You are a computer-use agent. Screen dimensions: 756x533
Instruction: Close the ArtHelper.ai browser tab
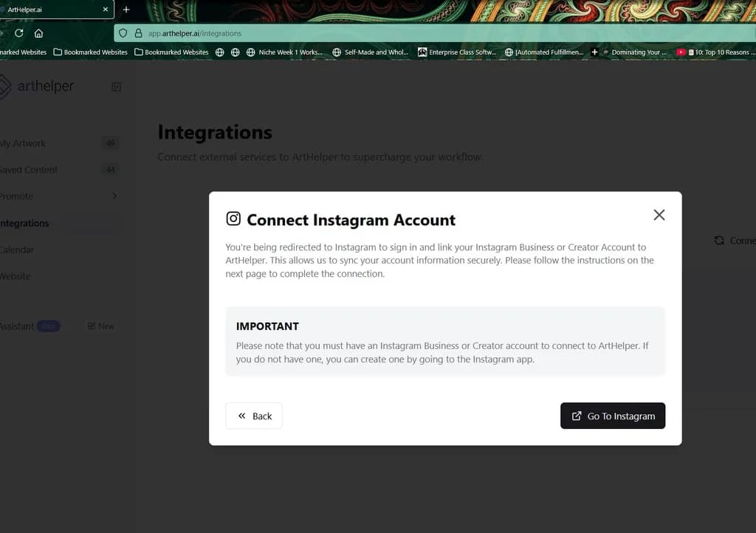pos(105,10)
